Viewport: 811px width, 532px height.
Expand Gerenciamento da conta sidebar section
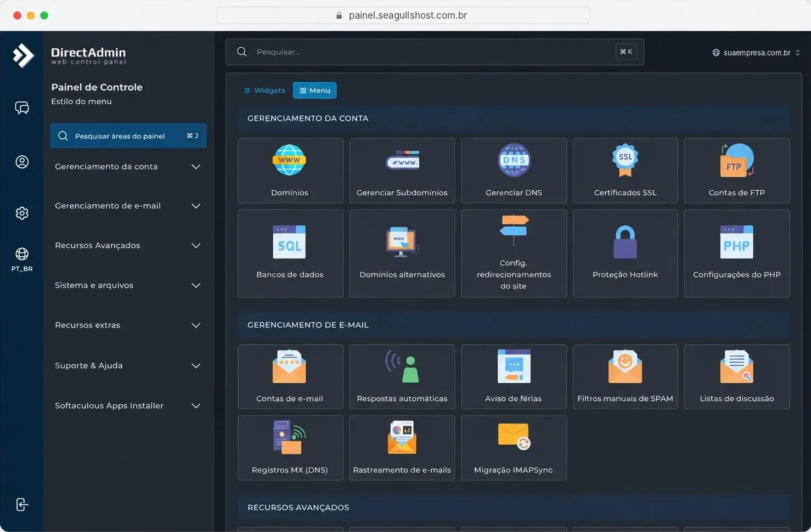click(x=128, y=167)
